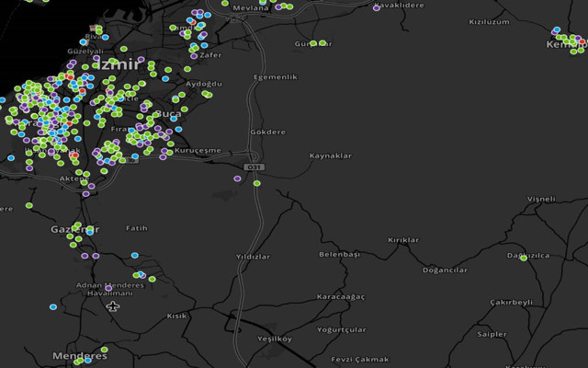Select the isolated blue marker west of airport

pyautogui.click(x=53, y=306)
